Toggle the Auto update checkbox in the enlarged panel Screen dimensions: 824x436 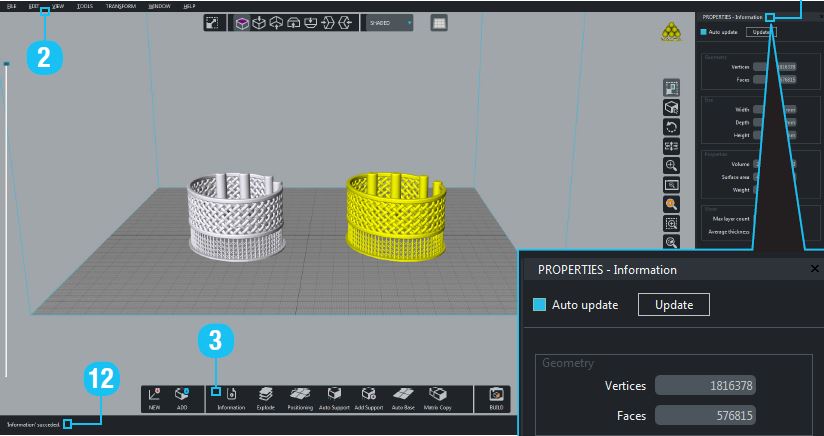click(x=540, y=305)
